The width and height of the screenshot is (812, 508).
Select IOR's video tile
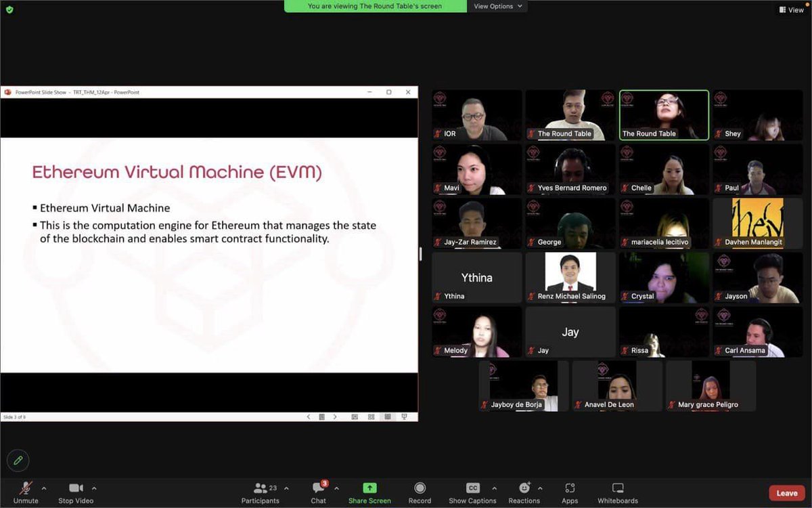[x=477, y=115]
